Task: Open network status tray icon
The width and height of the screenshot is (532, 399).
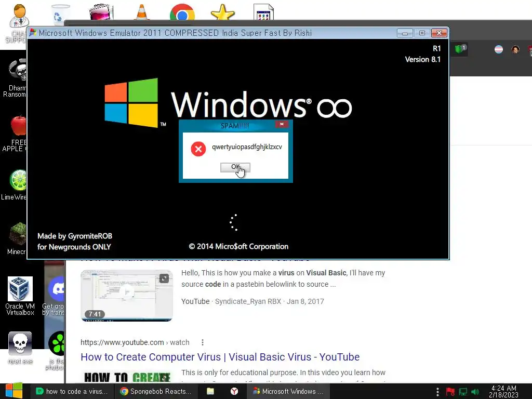Action: click(463, 392)
